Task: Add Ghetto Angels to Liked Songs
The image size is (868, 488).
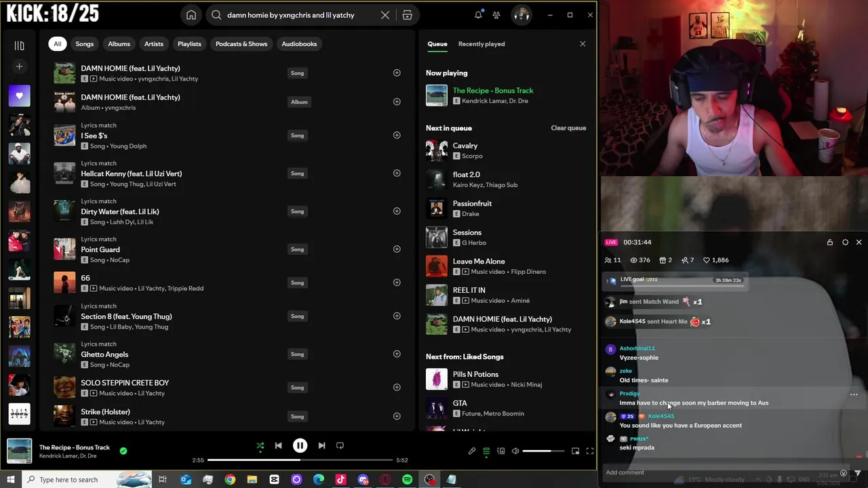Action: pyautogui.click(x=397, y=354)
